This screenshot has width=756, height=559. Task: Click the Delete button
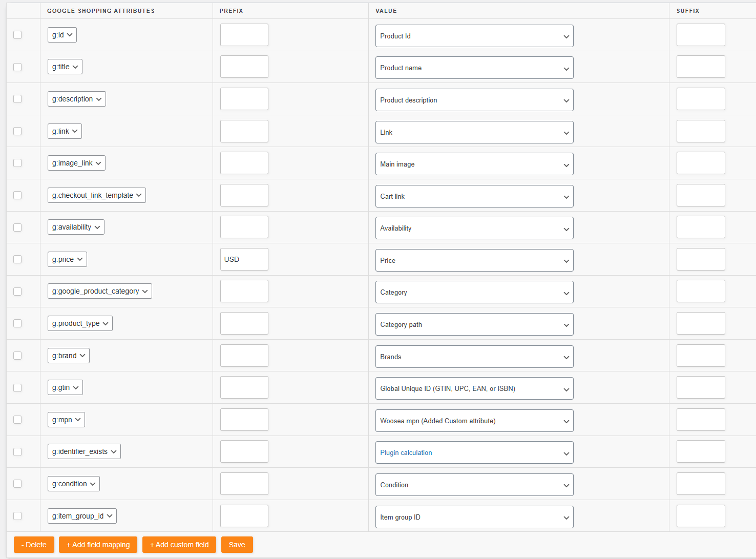point(34,545)
